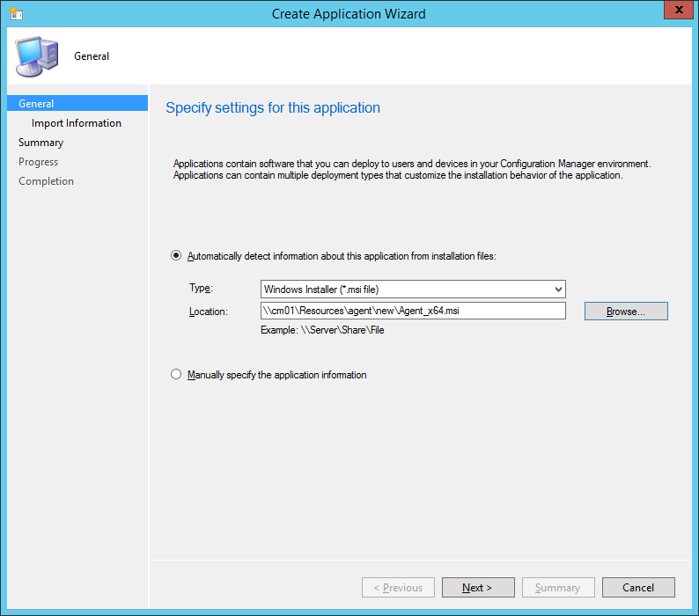Click the 'Specify settings for this application' heading
The width and height of the screenshot is (699, 616).
pos(273,108)
